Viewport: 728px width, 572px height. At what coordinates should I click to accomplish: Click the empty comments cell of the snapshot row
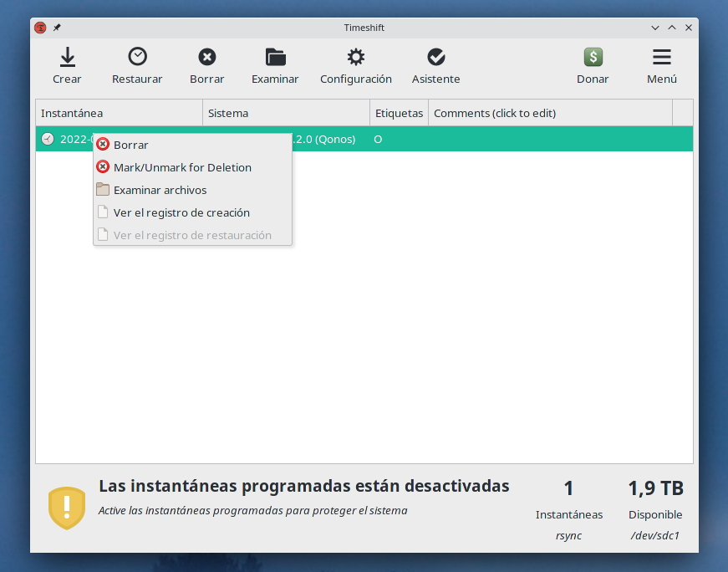tap(550, 139)
